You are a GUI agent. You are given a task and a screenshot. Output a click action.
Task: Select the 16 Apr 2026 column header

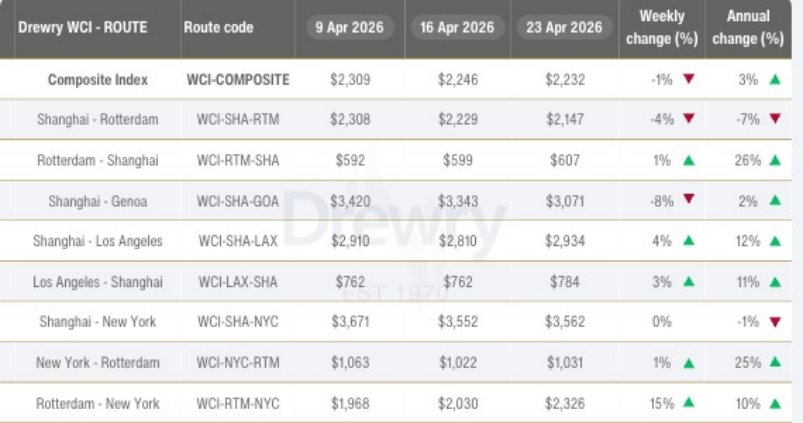pyautogui.click(x=456, y=28)
